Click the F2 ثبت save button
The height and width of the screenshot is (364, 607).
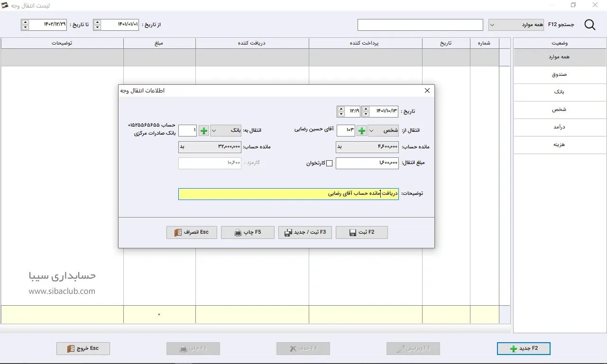361,232
